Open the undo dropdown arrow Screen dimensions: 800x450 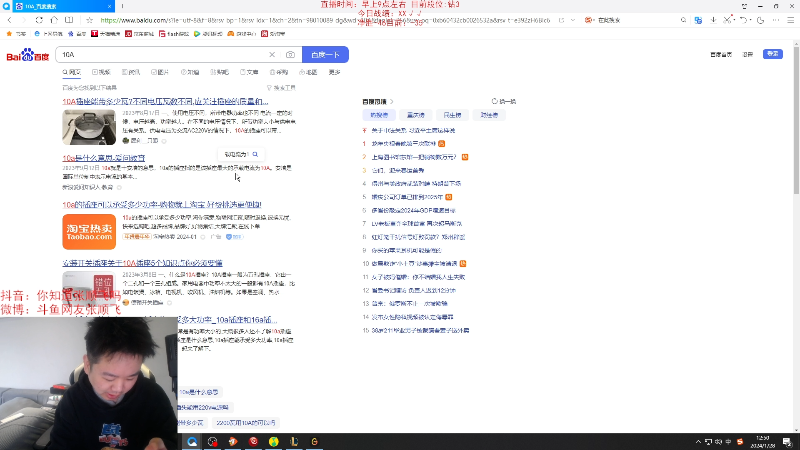(x=750, y=20)
